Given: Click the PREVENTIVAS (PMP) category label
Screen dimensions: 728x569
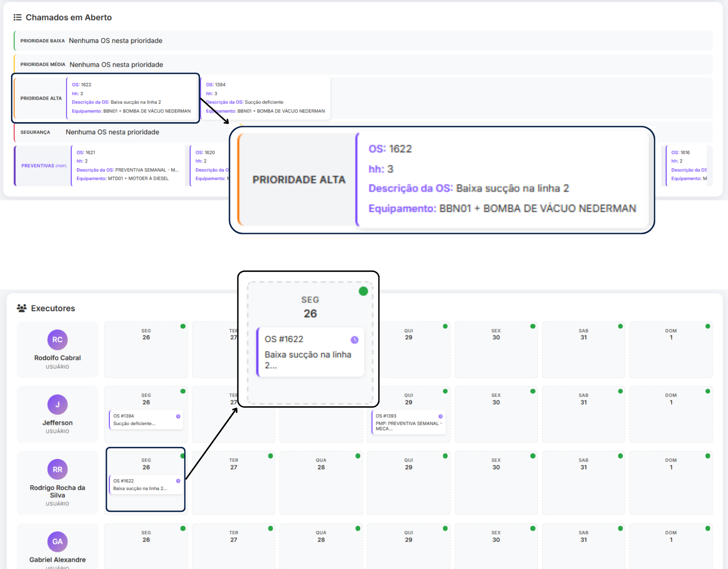Looking at the screenshot, I should (44, 166).
